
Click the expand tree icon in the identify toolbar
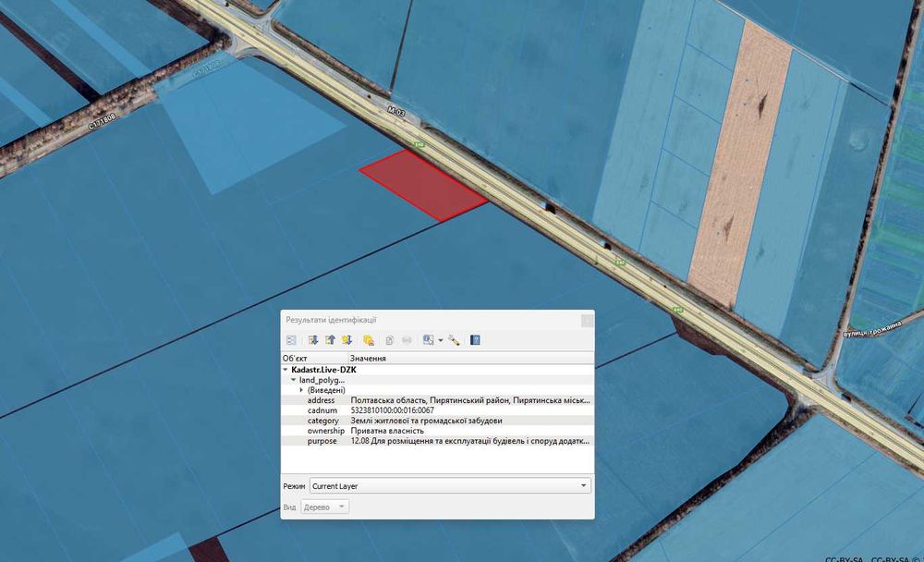click(291, 340)
